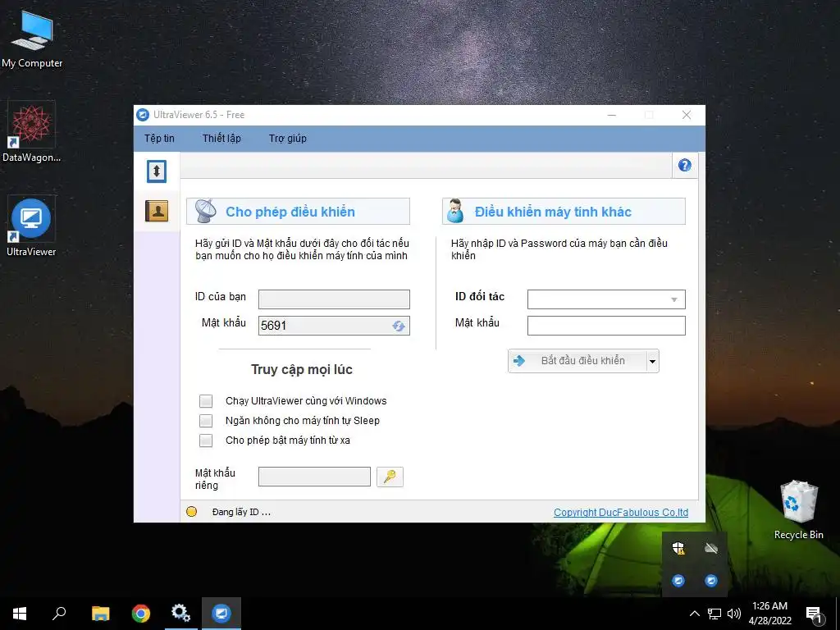This screenshot has width=840, height=630.
Task: Click the Windows Security shield tray icon
Action: 678,548
